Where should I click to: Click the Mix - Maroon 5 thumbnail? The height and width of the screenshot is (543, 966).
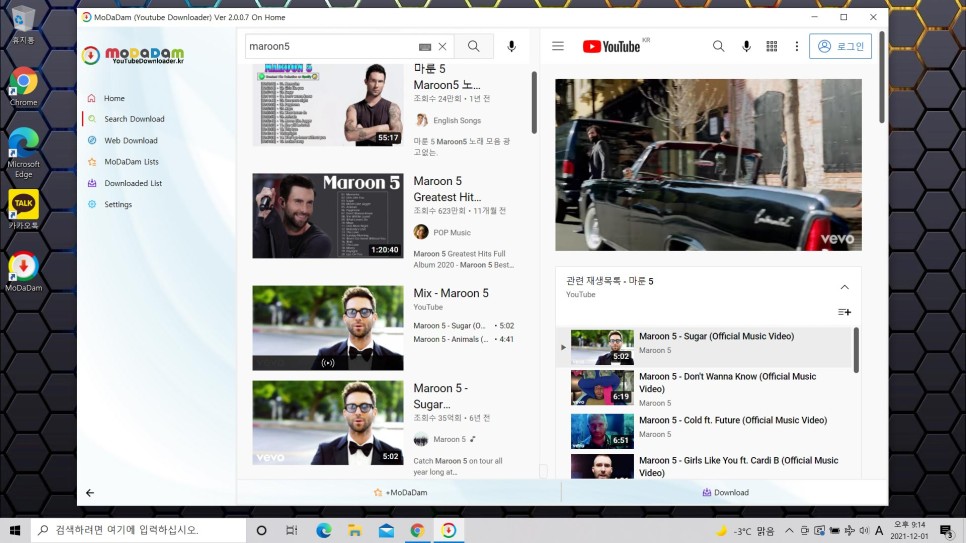tap(328, 328)
